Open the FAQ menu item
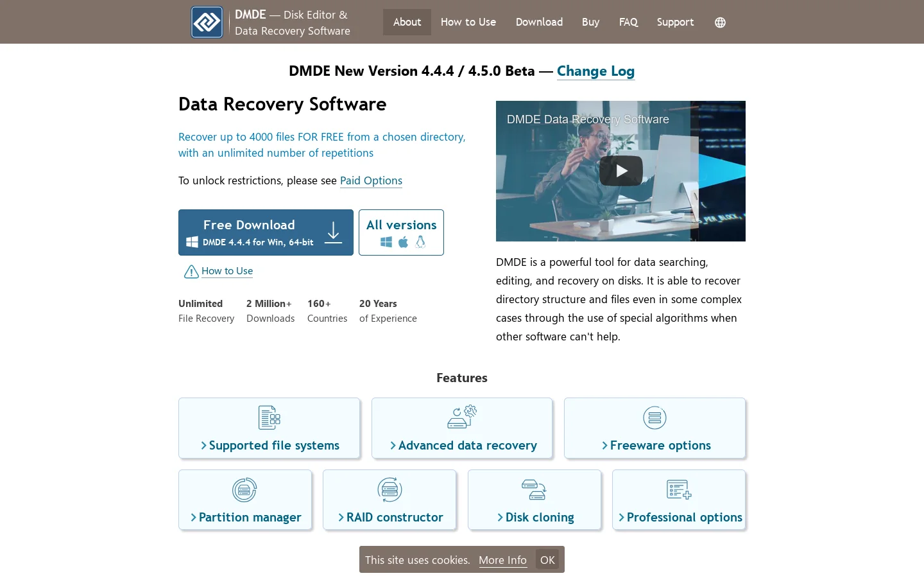The image size is (924, 578). (x=628, y=22)
